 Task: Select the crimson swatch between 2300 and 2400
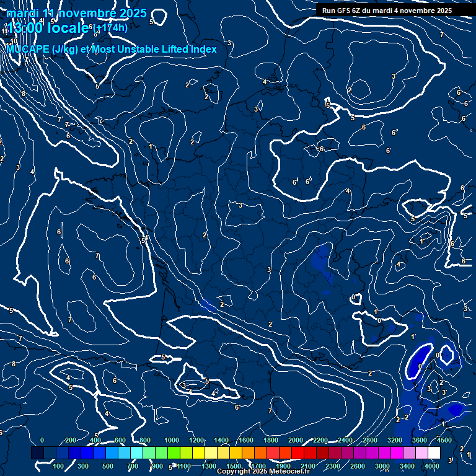tap(335, 452)
